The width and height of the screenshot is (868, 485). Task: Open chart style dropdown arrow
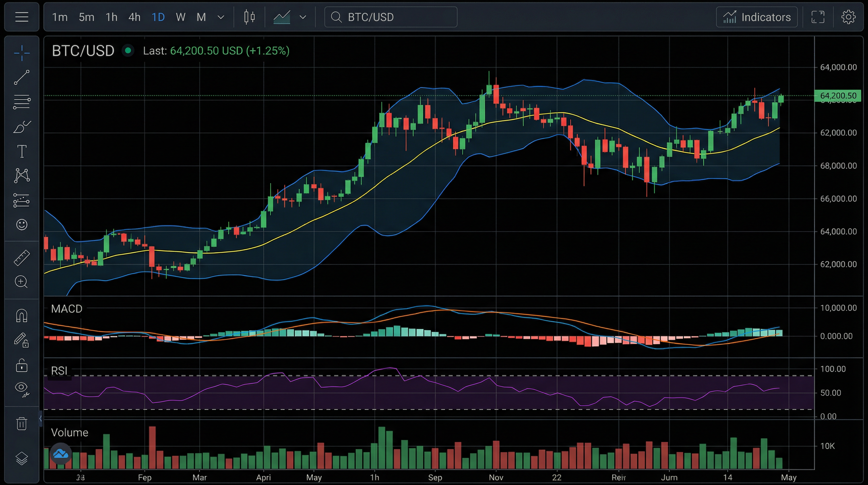pos(303,17)
